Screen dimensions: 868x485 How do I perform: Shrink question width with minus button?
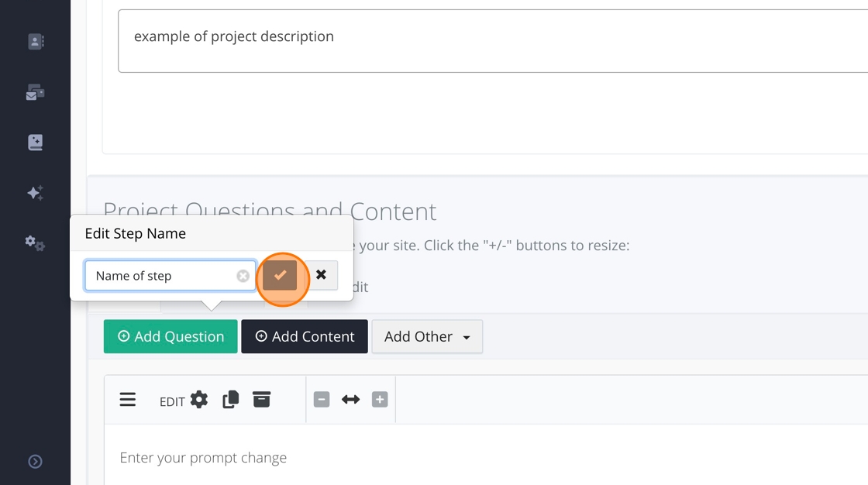coord(322,400)
